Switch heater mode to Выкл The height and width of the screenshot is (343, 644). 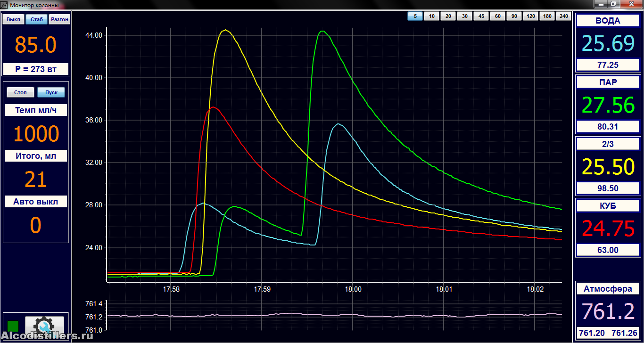14,19
